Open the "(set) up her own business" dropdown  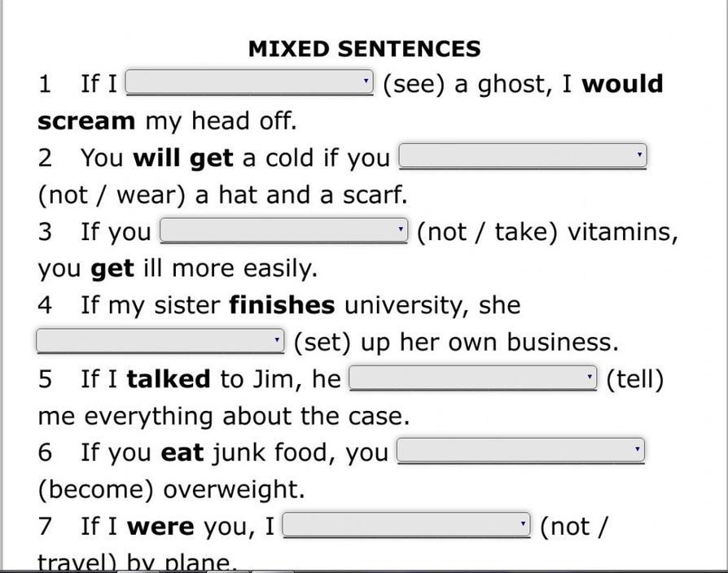pyautogui.click(x=160, y=341)
